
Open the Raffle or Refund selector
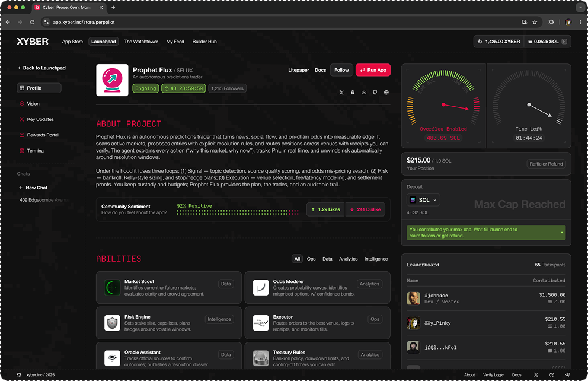tap(545, 164)
